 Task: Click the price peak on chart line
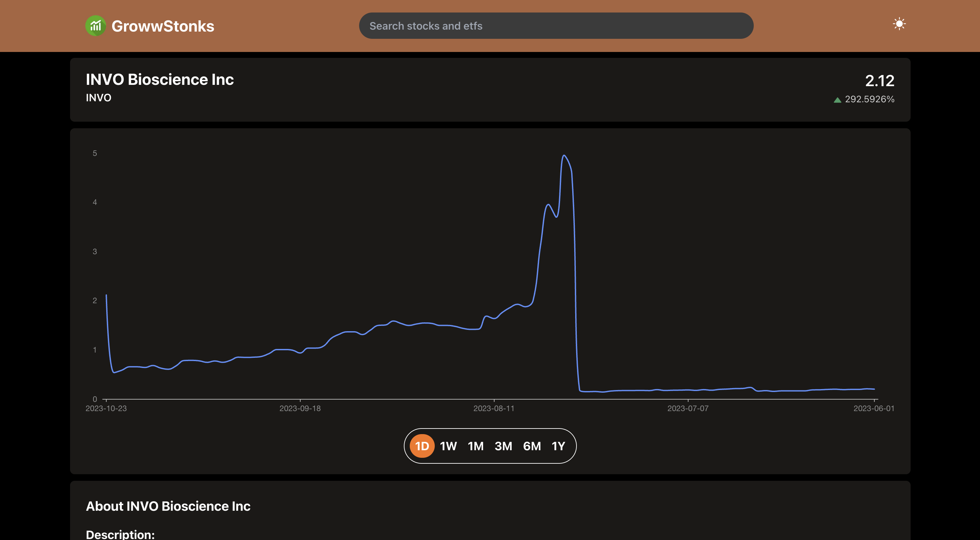coord(564,156)
